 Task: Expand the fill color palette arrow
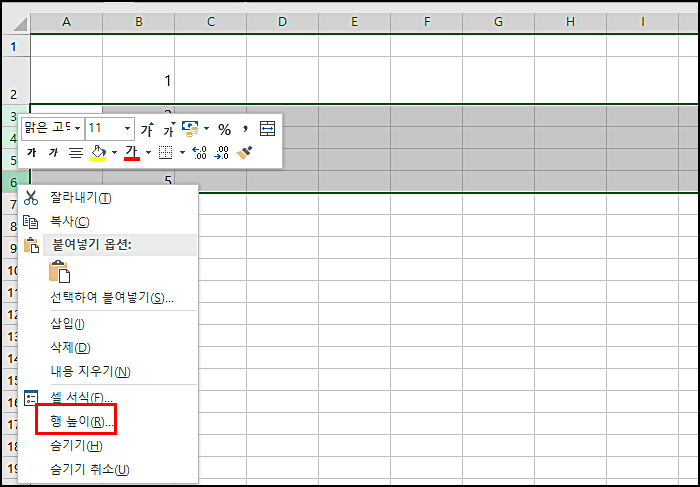tap(114, 153)
